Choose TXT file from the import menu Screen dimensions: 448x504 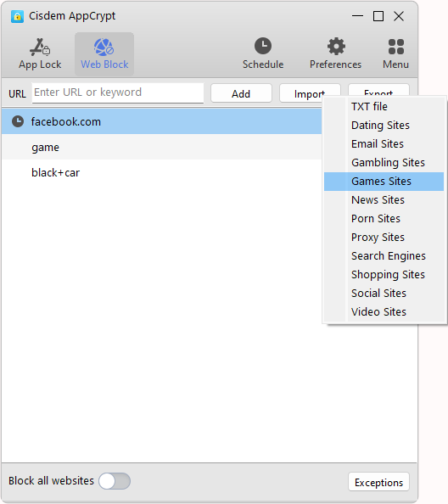384,106
